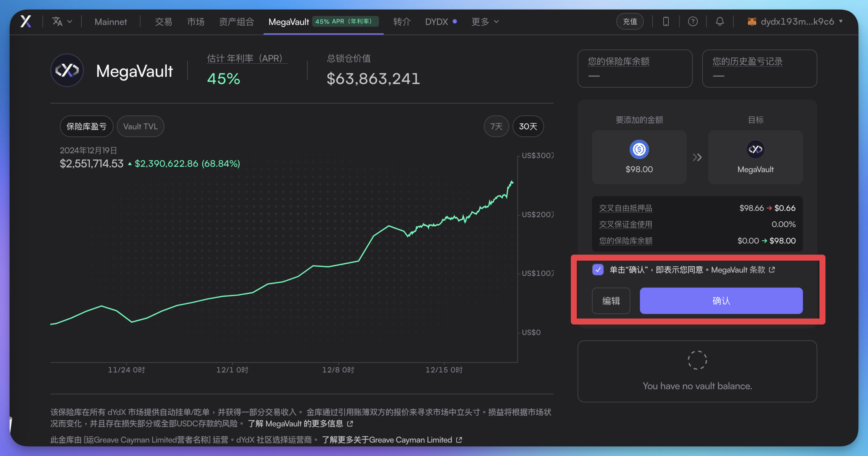The width and height of the screenshot is (868, 456).
Task: Click the 确认 confirm button
Action: tap(721, 300)
